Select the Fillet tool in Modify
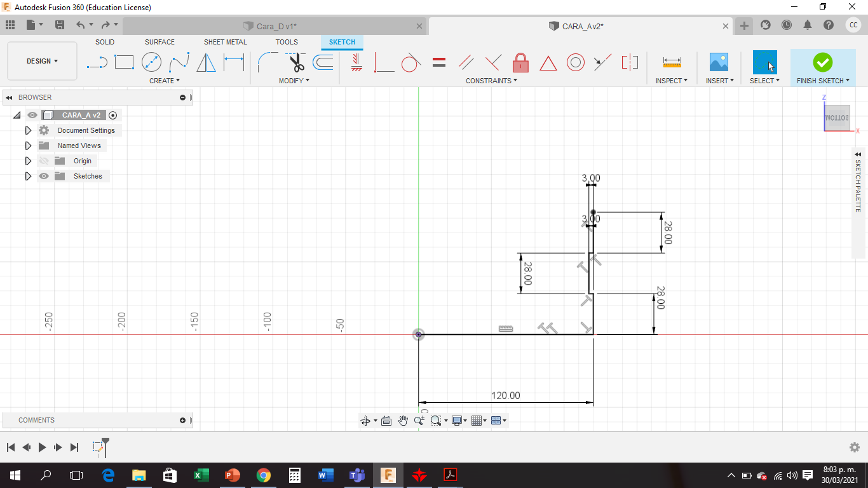Viewport: 868px width, 488px height. 267,62
